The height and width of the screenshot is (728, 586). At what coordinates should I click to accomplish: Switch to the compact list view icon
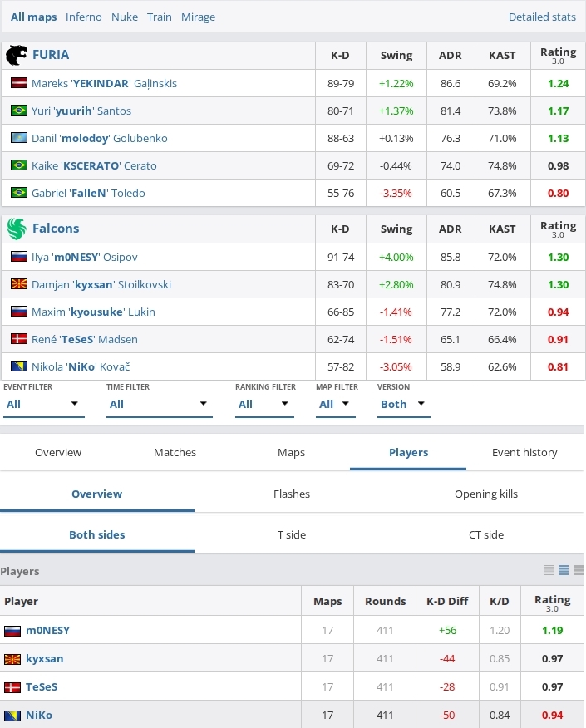click(549, 570)
